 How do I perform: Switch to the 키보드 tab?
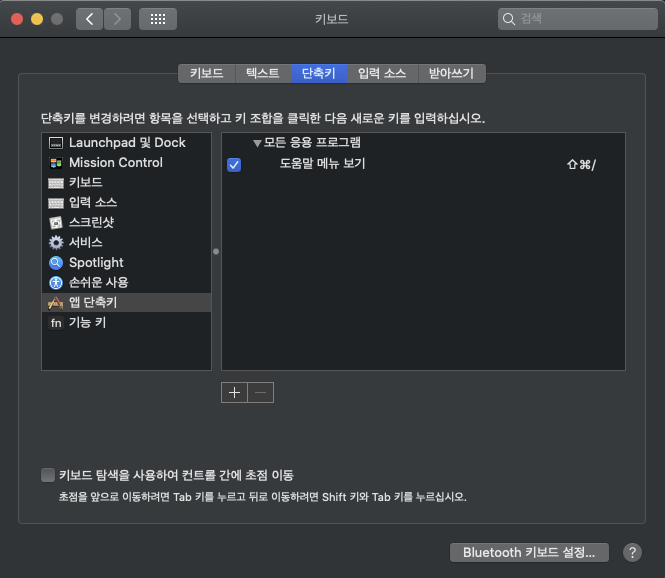click(x=207, y=73)
